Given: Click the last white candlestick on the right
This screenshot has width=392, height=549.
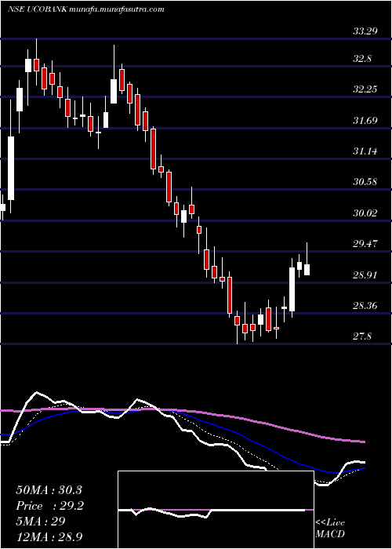Looking at the screenshot, I should [x=307, y=270].
